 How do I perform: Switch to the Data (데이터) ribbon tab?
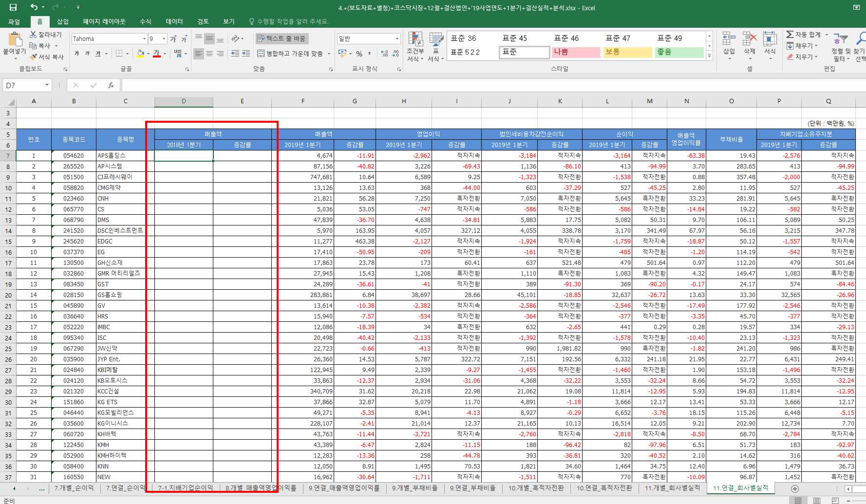[174, 21]
